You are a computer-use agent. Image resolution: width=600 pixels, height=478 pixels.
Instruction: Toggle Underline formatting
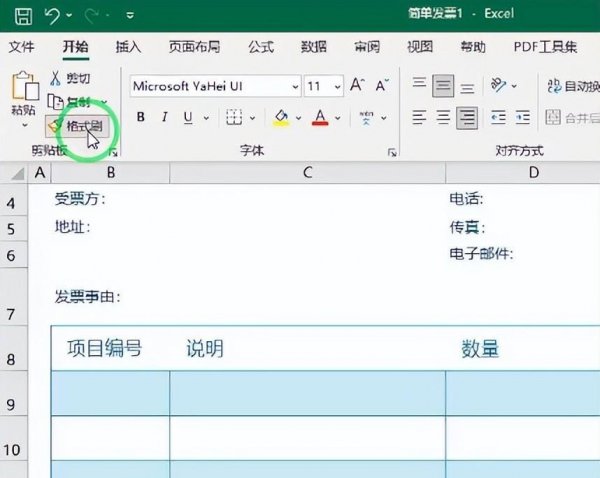click(188, 117)
